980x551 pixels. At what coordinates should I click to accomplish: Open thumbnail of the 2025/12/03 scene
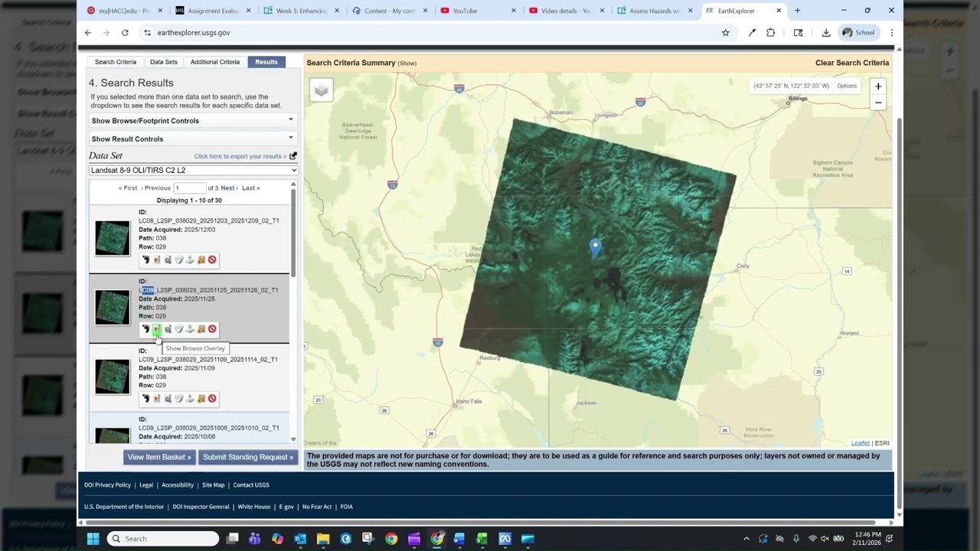(113, 238)
